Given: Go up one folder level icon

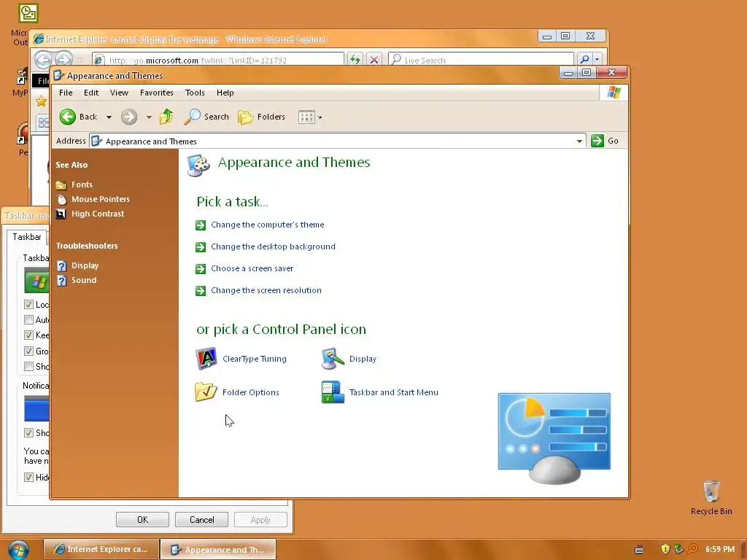Looking at the screenshot, I should tap(166, 117).
